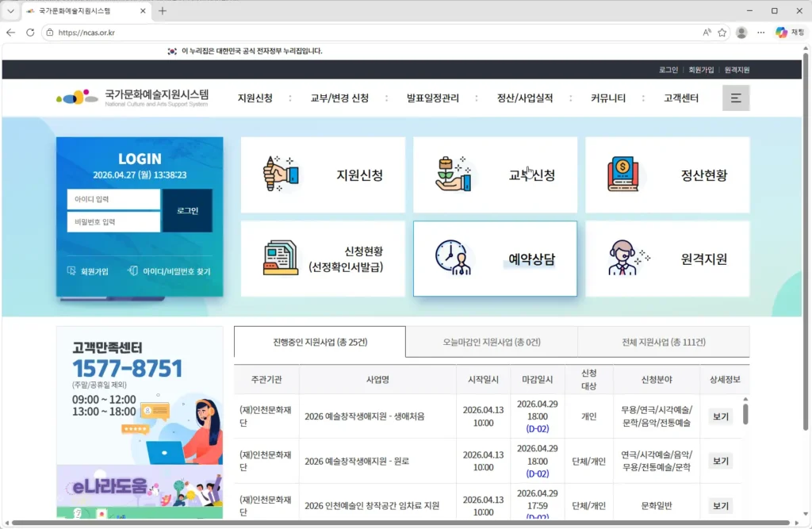Reload the page with refresh icon

point(31,33)
